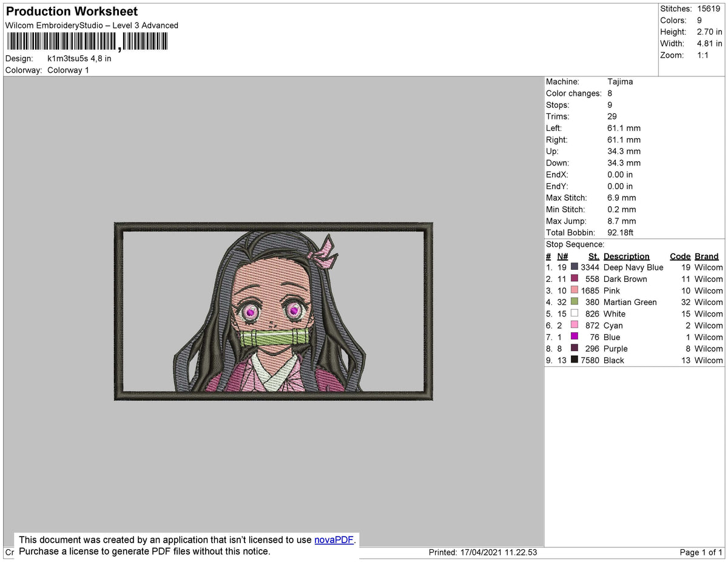The width and height of the screenshot is (728, 562).
Task: Click the Total Bobbin value 92.18ft
Action: [x=620, y=232]
